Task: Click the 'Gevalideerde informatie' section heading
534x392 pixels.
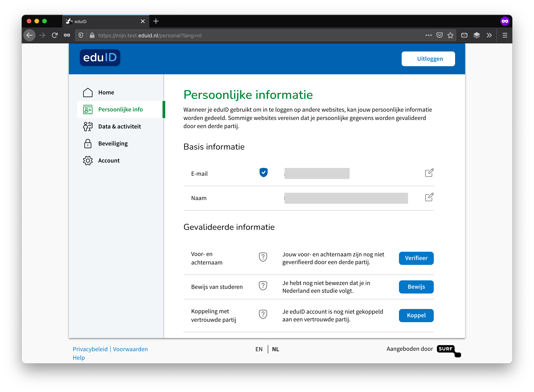Action: pos(229,227)
